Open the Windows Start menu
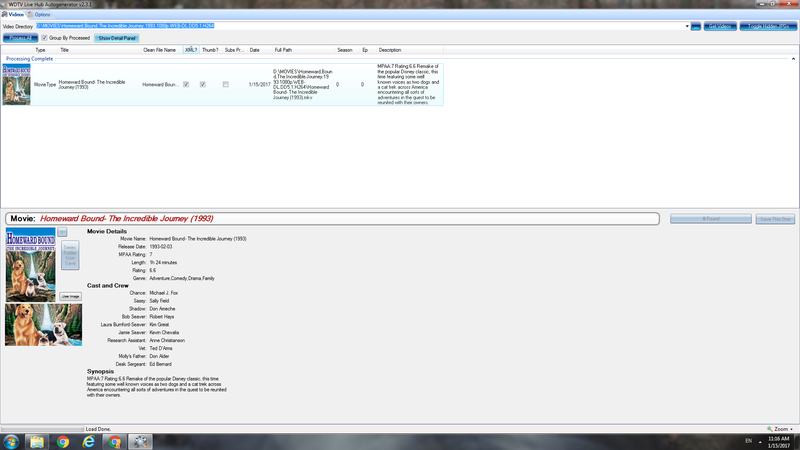Image resolution: width=800 pixels, height=450 pixels. (x=11, y=442)
